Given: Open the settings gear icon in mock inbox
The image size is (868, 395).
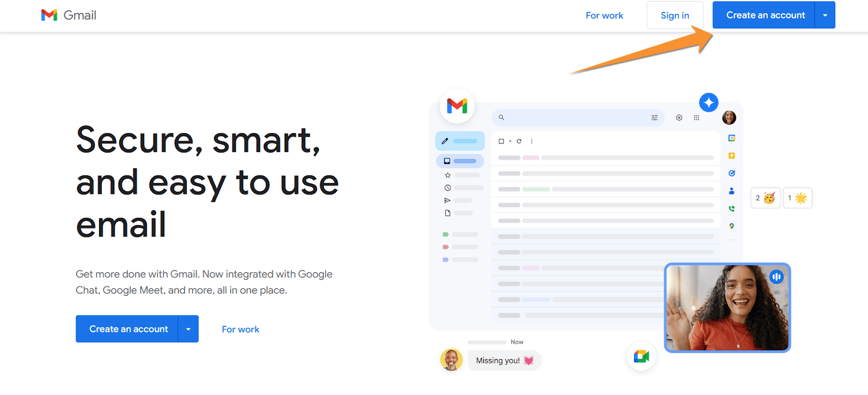Looking at the screenshot, I should click(x=679, y=118).
